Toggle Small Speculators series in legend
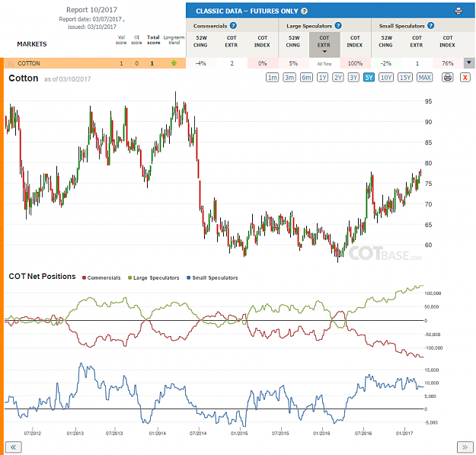 212,277
